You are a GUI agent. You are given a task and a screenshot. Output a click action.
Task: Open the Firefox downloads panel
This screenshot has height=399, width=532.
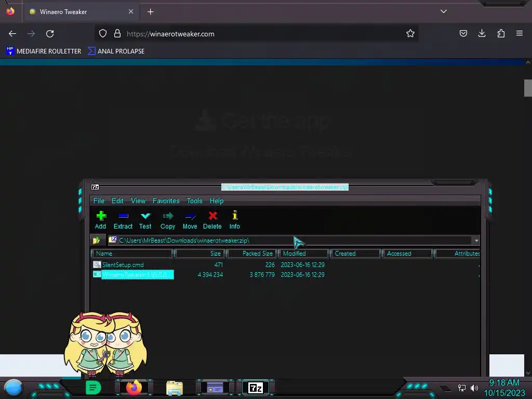click(x=482, y=33)
